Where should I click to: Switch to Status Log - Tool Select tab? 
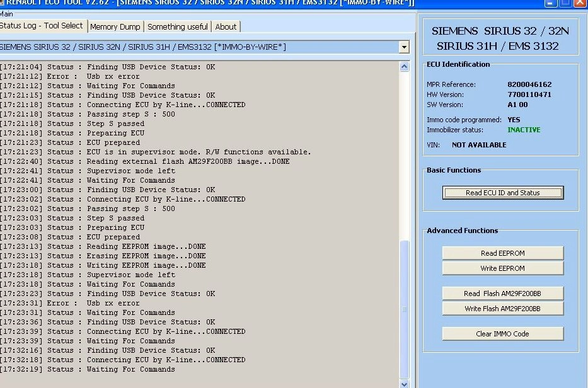pos(42,26)
